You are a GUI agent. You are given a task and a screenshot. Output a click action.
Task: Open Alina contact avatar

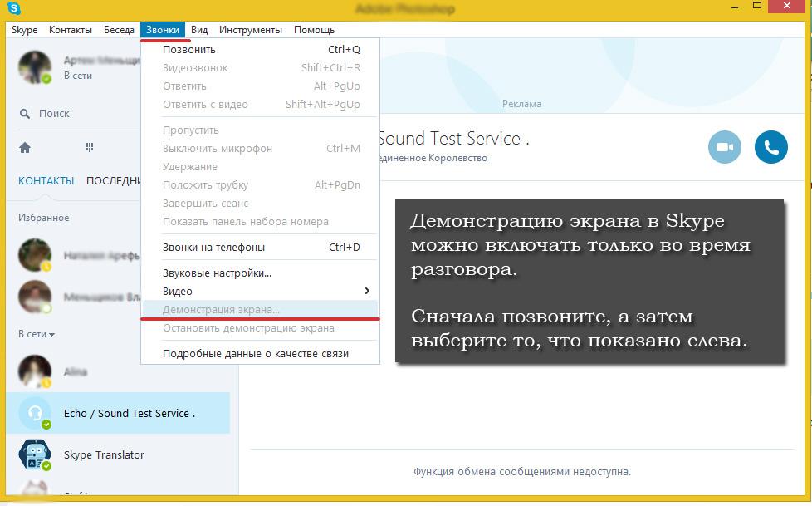point(35,371)
